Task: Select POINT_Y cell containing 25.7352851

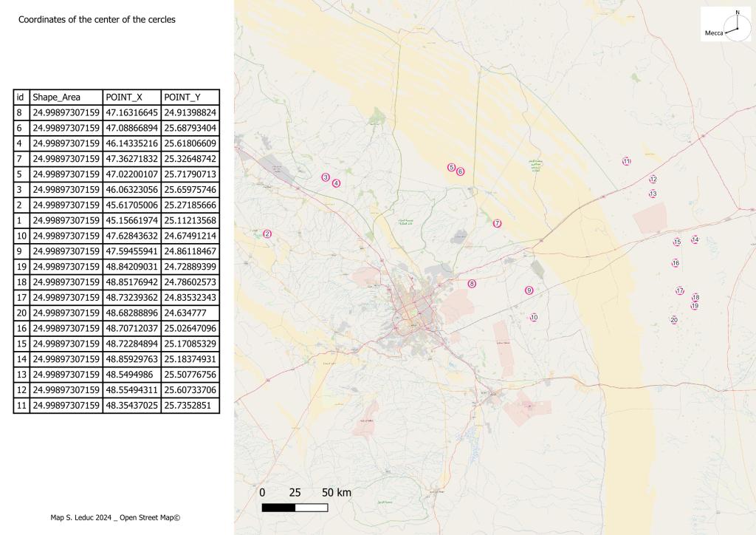Action: (190, 406)
